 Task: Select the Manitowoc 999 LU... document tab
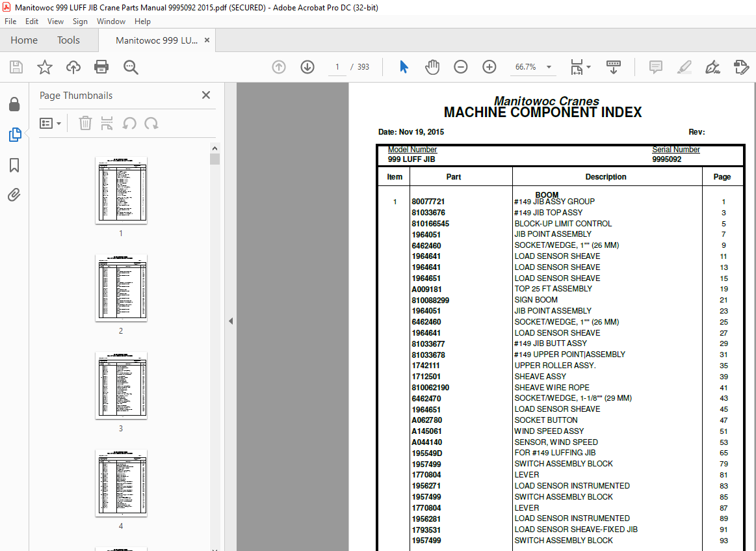coord(156,40)
